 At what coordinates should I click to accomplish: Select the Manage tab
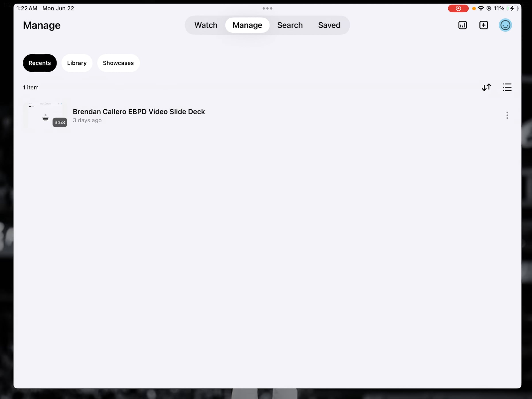click(247, 25)
